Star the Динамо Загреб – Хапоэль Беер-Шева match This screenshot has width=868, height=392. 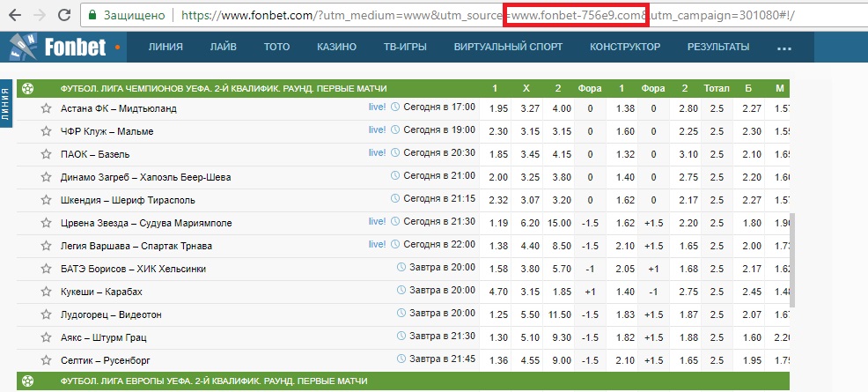[46, 177]
